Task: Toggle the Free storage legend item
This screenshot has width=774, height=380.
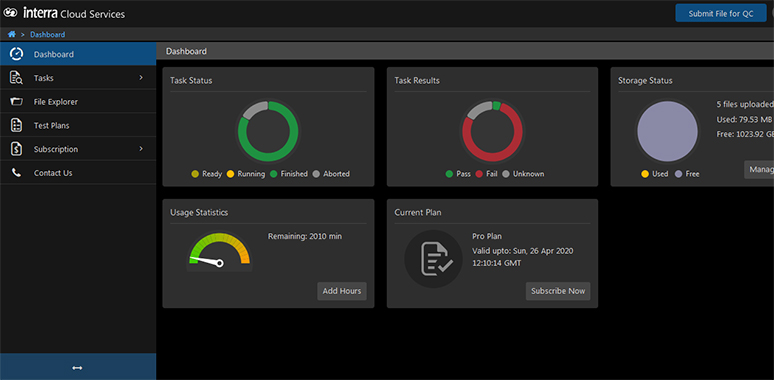Action: coord(687,174)
